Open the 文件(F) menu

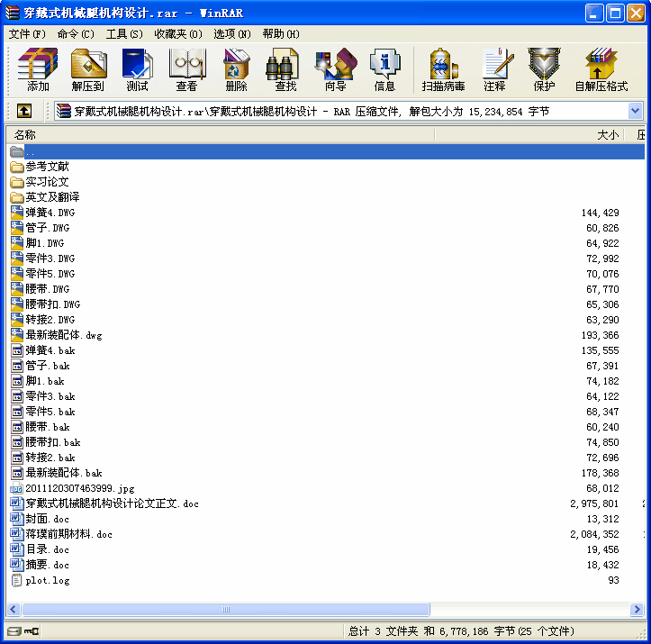(27, 34)
